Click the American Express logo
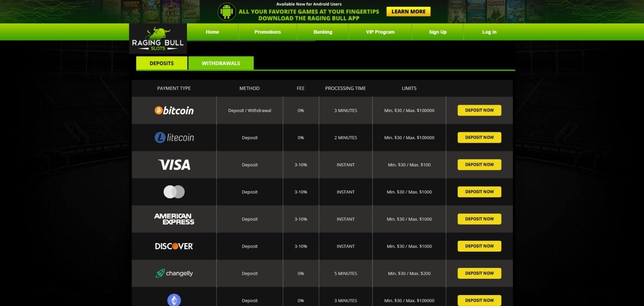Viewport: 644px width, 306px height. pos(174,219)
